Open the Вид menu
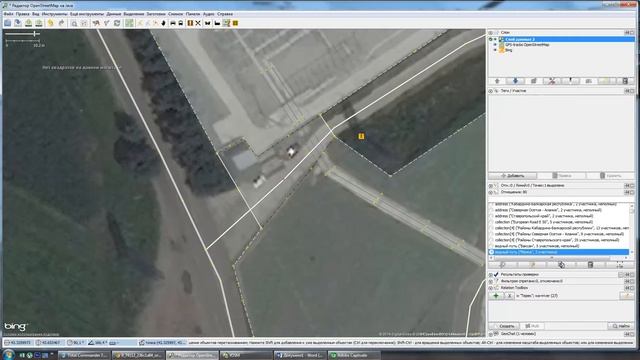 point(36,14)
